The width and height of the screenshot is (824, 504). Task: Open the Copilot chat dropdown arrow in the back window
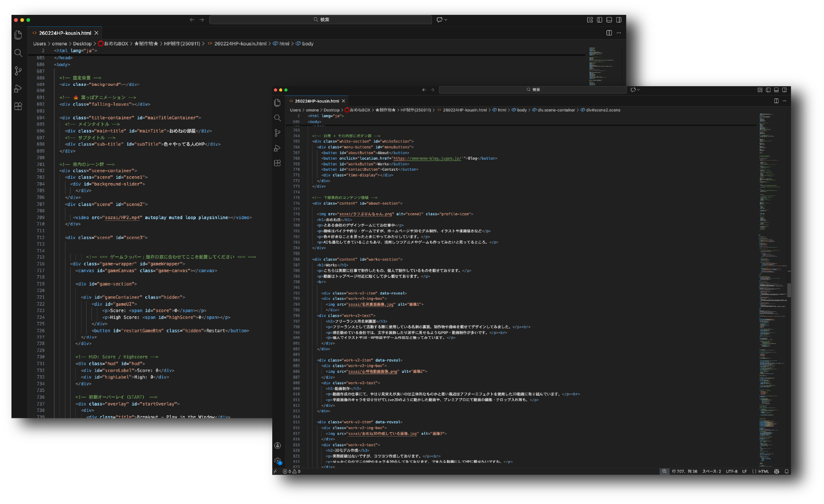446,20
